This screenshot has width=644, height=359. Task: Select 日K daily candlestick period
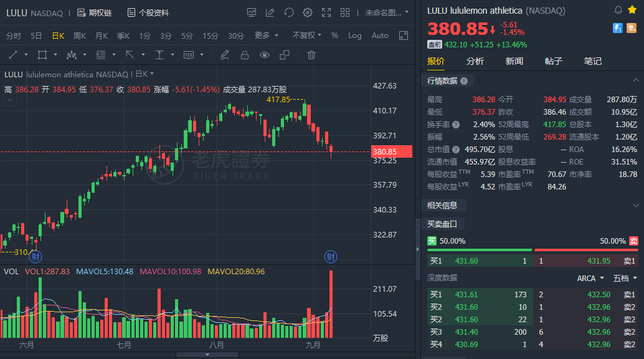pyautogui.click(x=58, y=36)
